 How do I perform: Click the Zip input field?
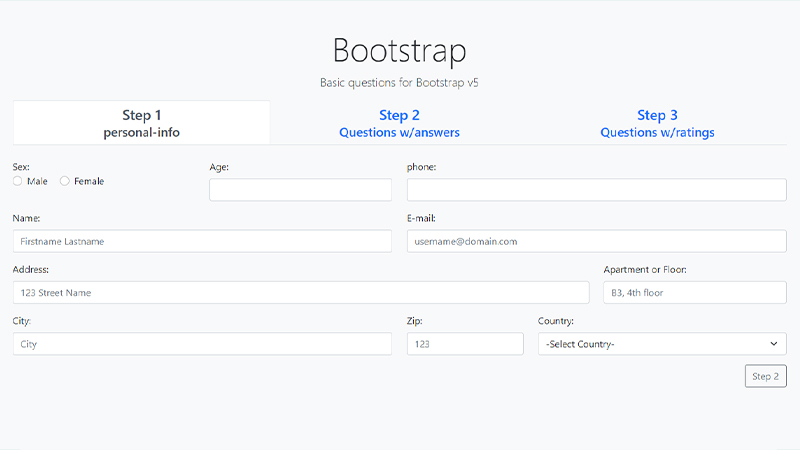465,344
